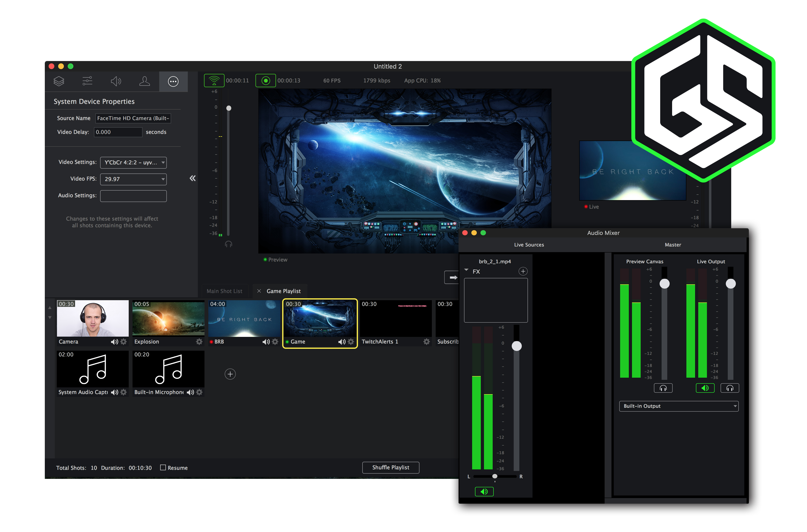Click the preview volume slider knob
The height and width of the screenshot is (532, 807).
pyautogui.click(x=229, y=108)
